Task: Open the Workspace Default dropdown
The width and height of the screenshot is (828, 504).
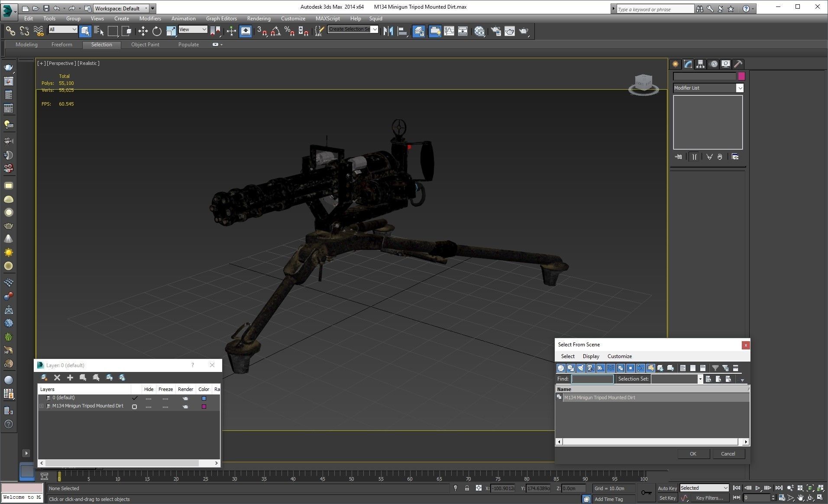Action: coord(121,8)
